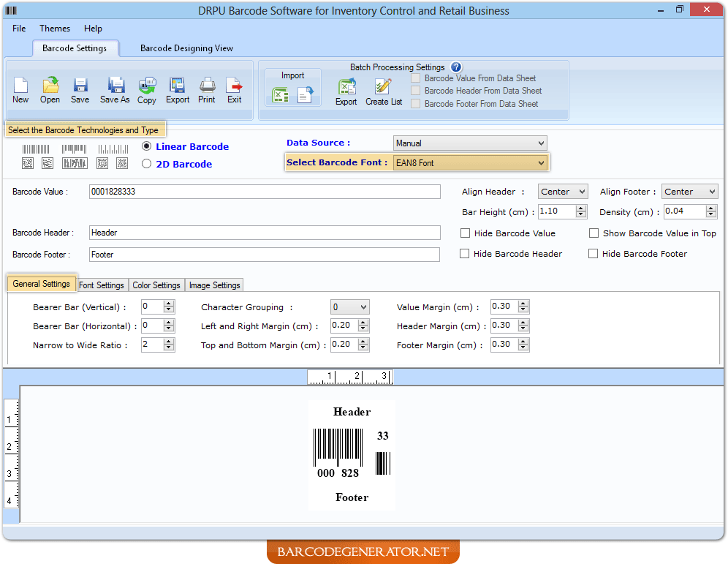Open the Image Settings tab
This screenshot has height=564, width=728.
click(214, 285)
